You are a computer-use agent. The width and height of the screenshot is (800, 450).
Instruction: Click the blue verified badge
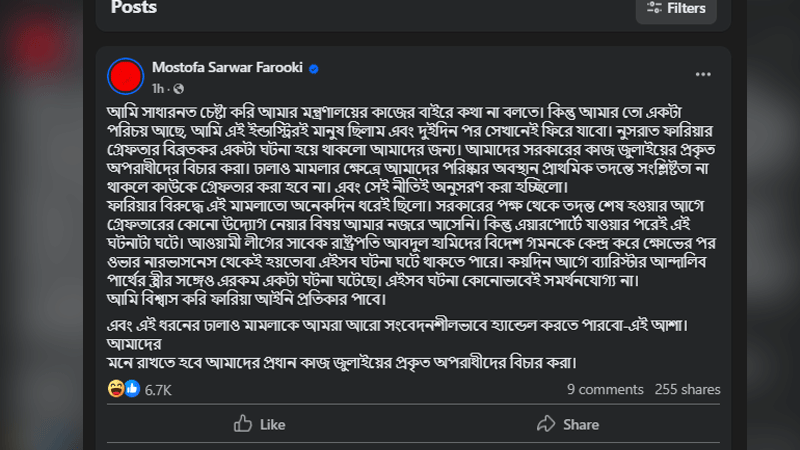click(313, 69)
